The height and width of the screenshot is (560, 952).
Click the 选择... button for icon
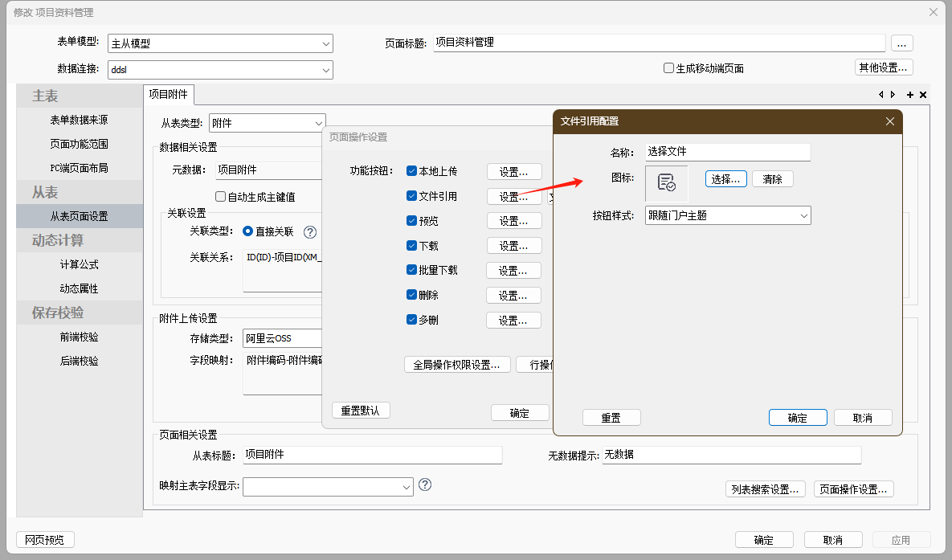726,179
